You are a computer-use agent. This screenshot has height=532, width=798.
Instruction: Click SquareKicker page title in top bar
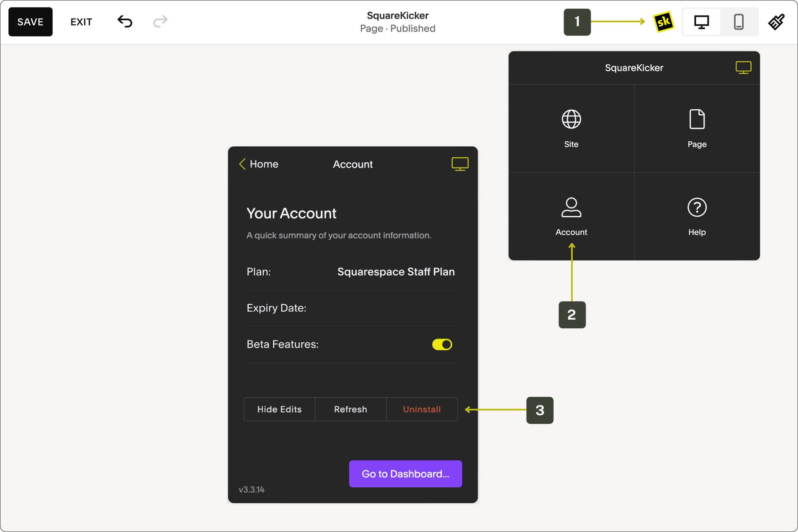click(x=398, y=15)
